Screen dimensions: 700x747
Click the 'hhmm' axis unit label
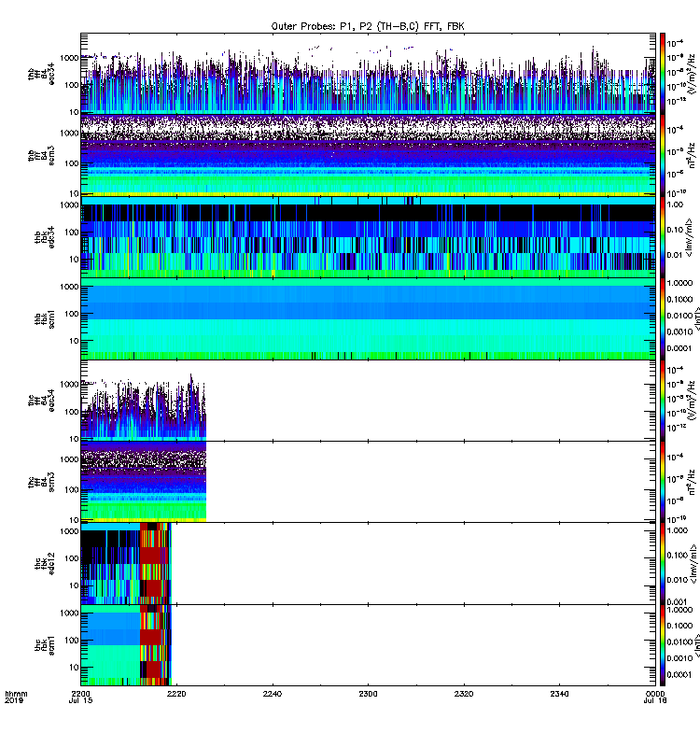point(16,694)
